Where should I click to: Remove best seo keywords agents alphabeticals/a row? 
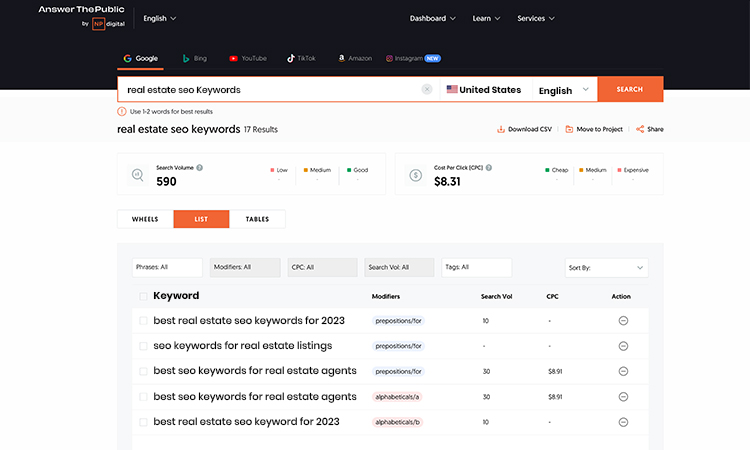tap(623, 396)
